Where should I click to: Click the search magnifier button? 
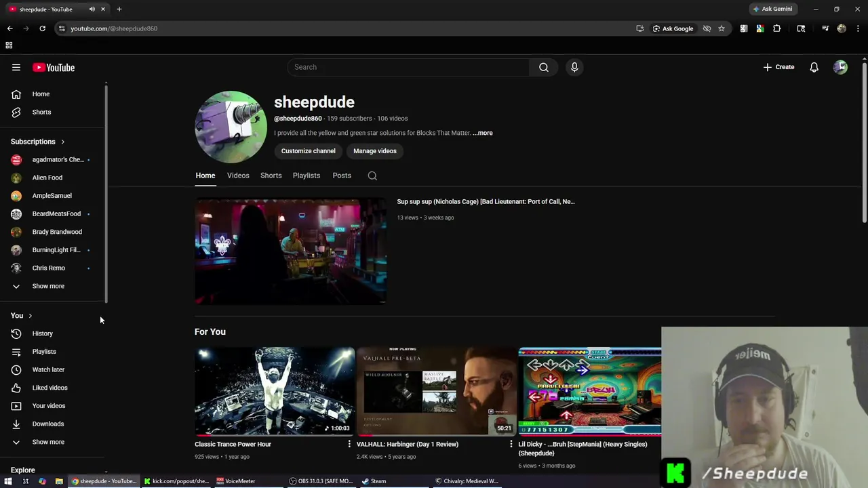[544, 67]
